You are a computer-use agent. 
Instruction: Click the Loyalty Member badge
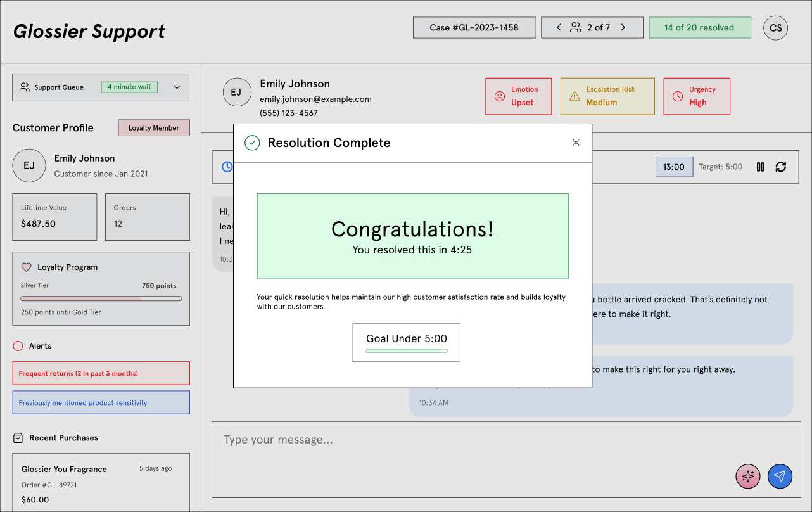click(154, 127)
